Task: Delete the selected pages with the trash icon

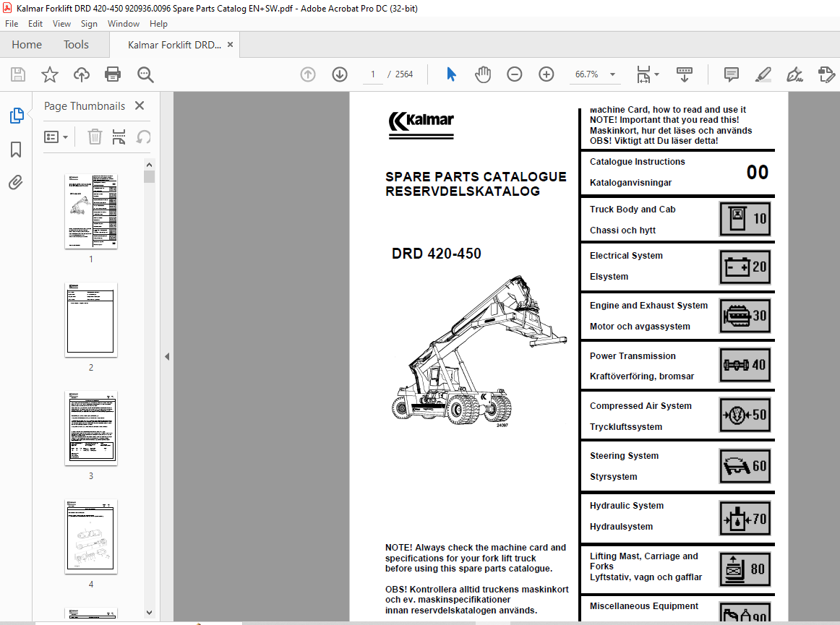Action: pyautogui.click(x=95, y=137)
